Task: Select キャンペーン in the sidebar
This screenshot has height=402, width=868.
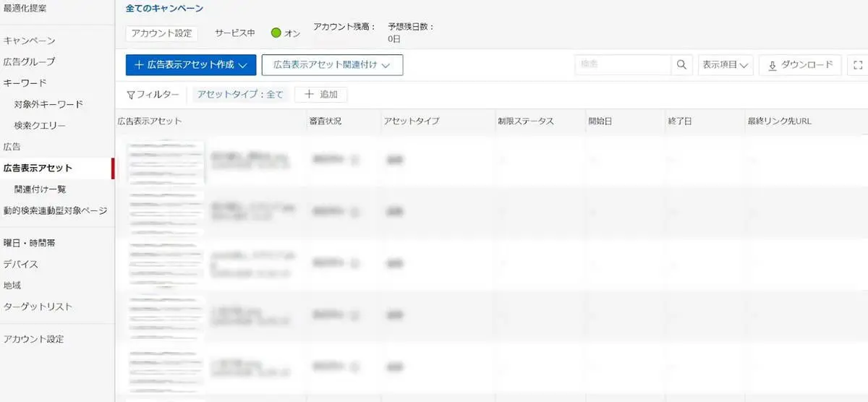Action: tap(30, 40)
